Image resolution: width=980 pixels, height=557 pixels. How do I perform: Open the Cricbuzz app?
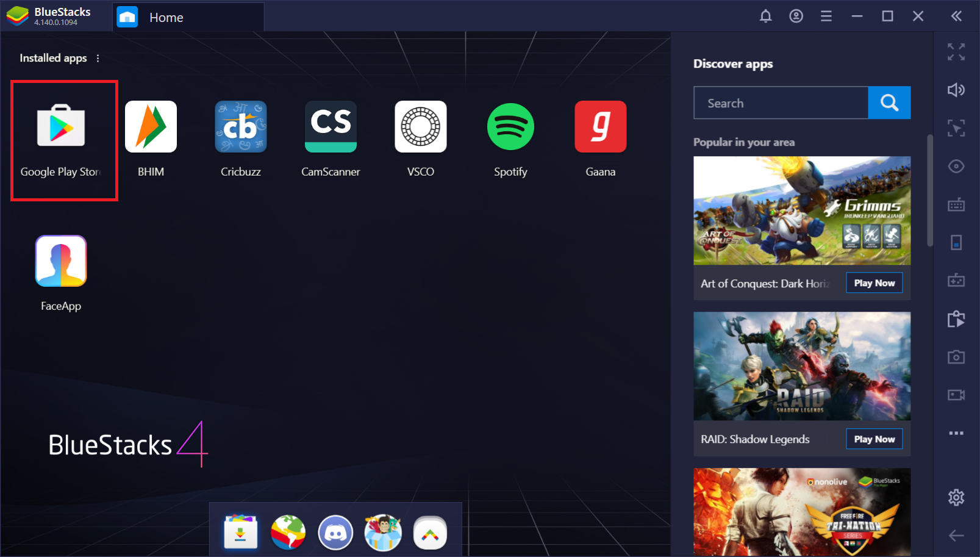point(241,126)
